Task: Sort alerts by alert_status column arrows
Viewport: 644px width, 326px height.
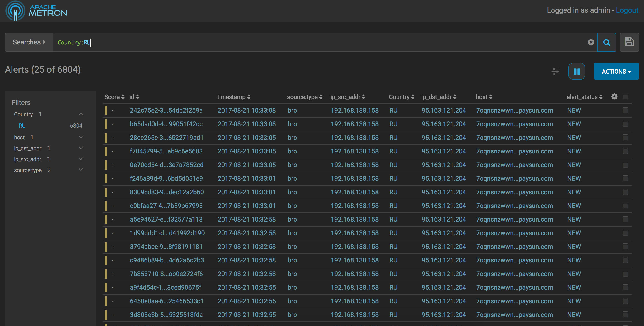Action: [601, 97]
